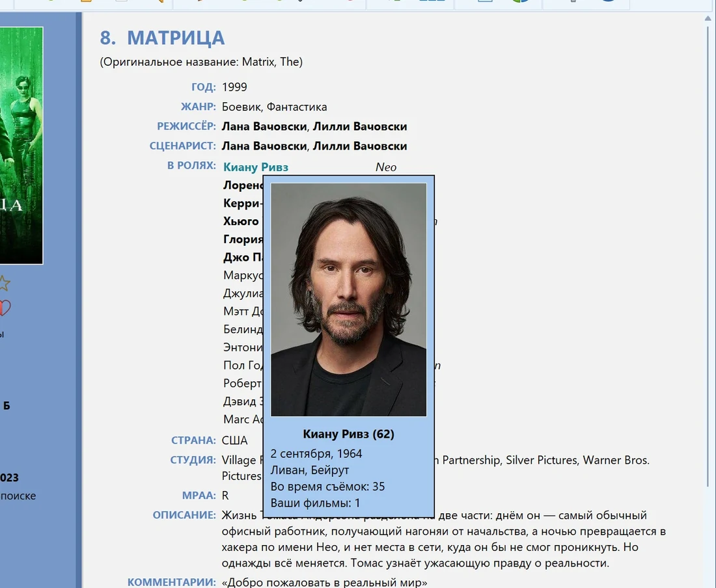Click the red heart favorite icon
The width and height of the screenshot is (716, 588).
pyautogui.click(x=4, y=308)
